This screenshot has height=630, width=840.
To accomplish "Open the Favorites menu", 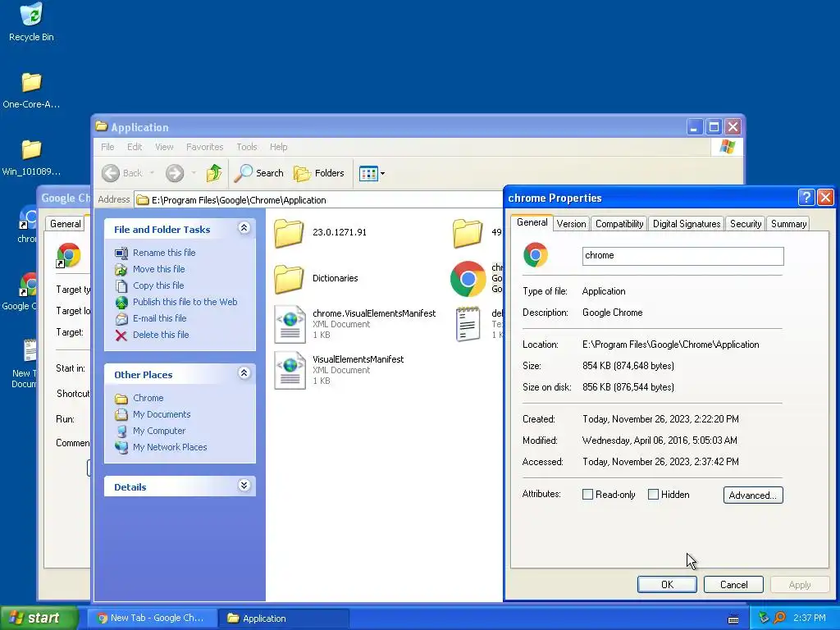I will click(x=204, y=147).
